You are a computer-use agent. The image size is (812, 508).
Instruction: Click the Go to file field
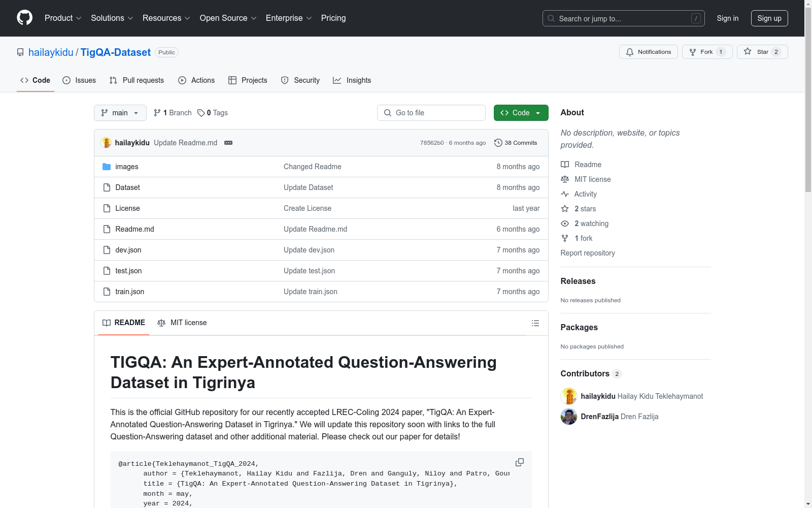click(x=431, y=113)
